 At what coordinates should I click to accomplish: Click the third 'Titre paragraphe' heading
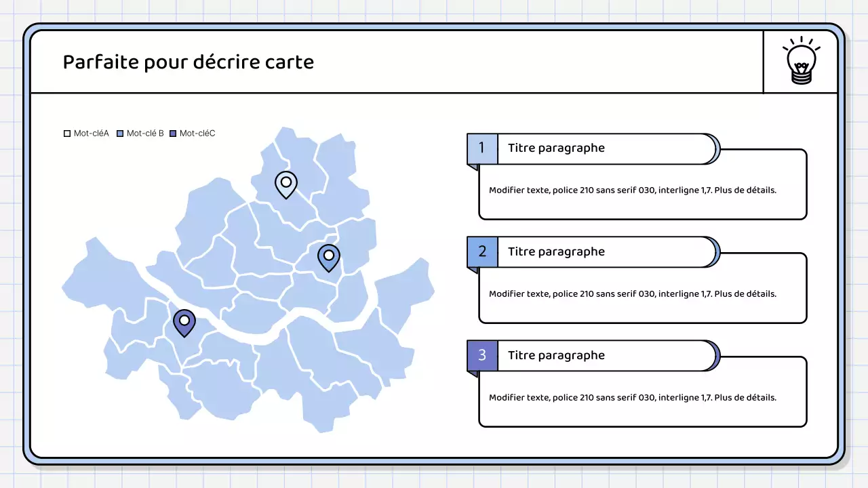tap(556, 356)
